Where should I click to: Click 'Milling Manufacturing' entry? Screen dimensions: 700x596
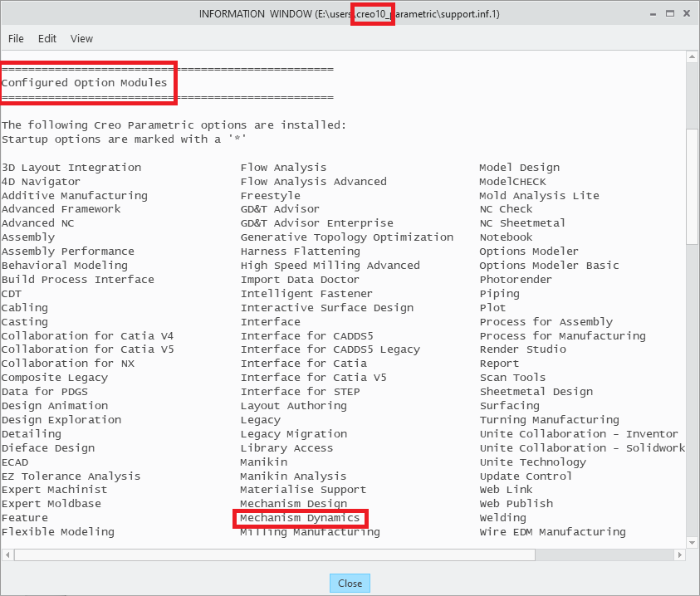pyautogui.click(x=310, y=532)
